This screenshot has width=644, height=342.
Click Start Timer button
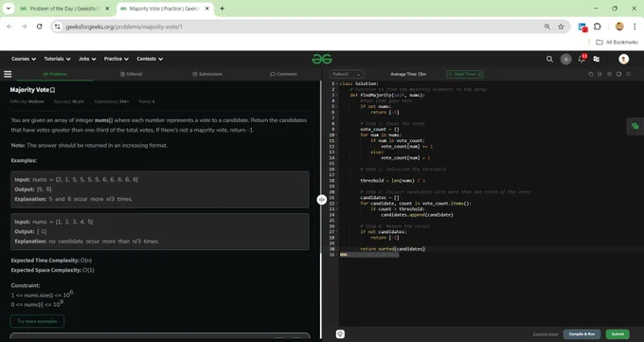pyautogui.click(x=465, y=74)
